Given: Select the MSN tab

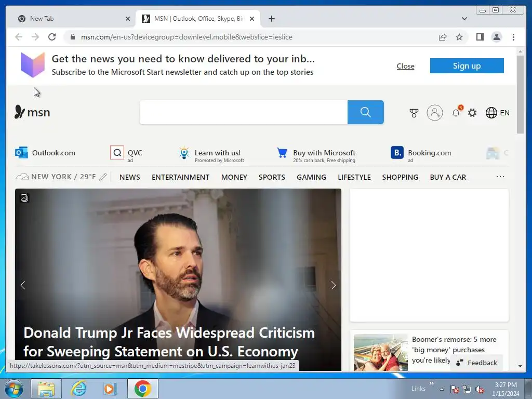Looking at the screenshot, I should click(x=198, y=19).
